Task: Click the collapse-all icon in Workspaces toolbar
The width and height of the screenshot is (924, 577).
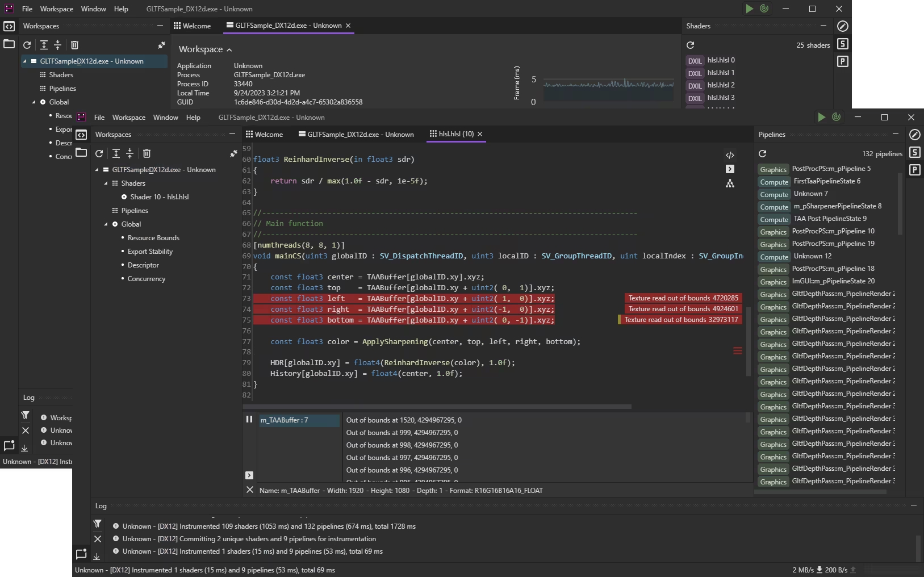Action: pyautogui.click(x=130, y=153)
